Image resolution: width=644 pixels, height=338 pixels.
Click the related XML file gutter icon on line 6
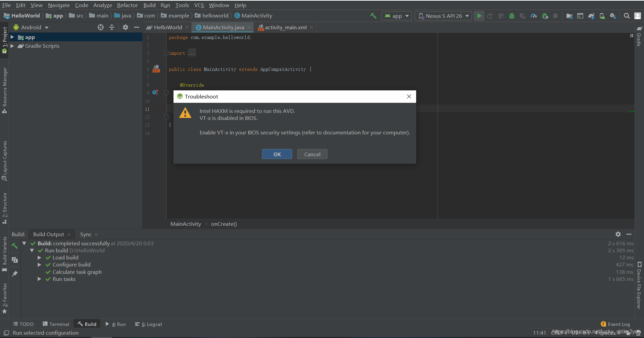pyautogui.click(x=156, y=69)
